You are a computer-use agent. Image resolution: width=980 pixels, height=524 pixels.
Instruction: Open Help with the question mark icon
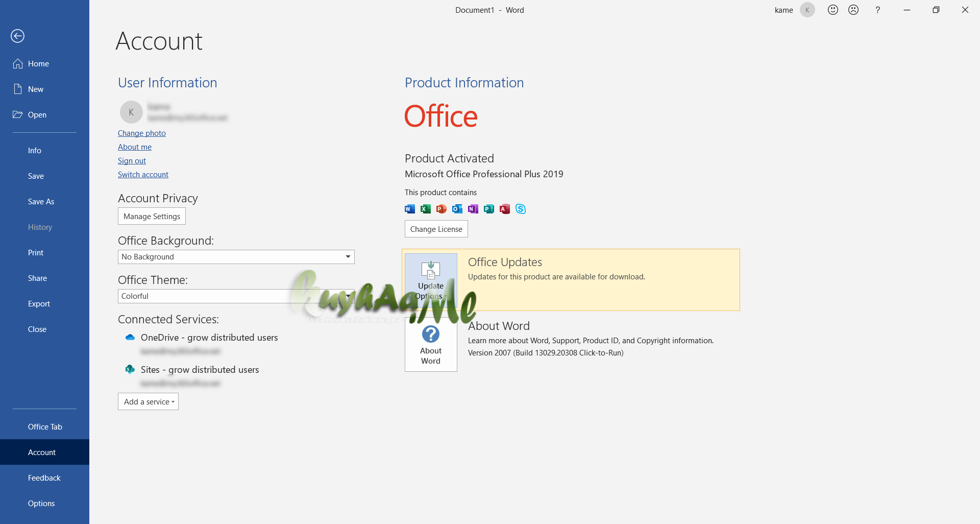click(x=878, y=10)
